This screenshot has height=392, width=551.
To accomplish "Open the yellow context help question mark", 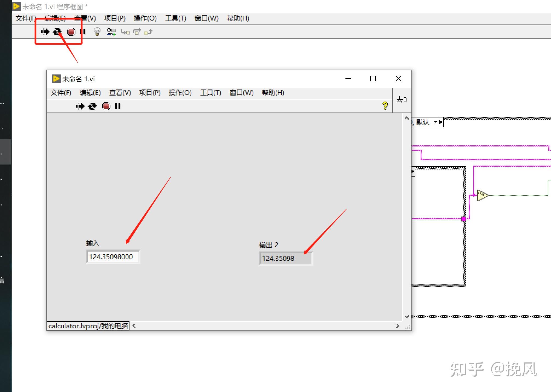I will [385, 106].
